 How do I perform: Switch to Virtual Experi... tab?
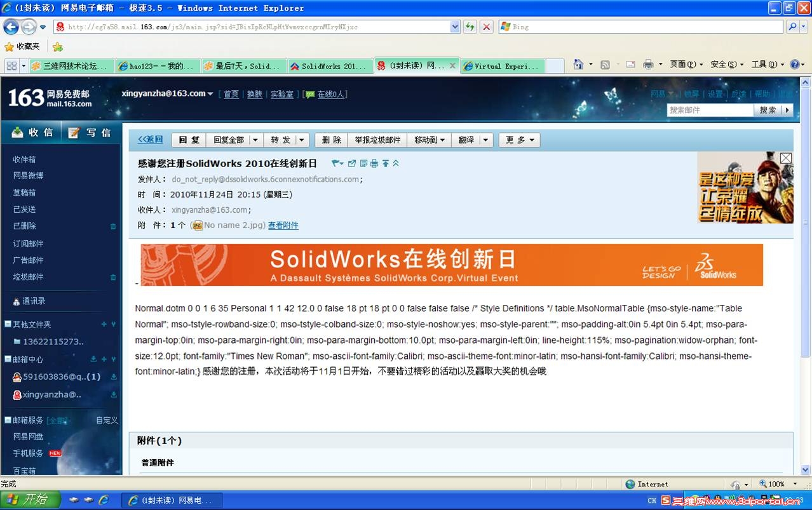click(502, 66)
